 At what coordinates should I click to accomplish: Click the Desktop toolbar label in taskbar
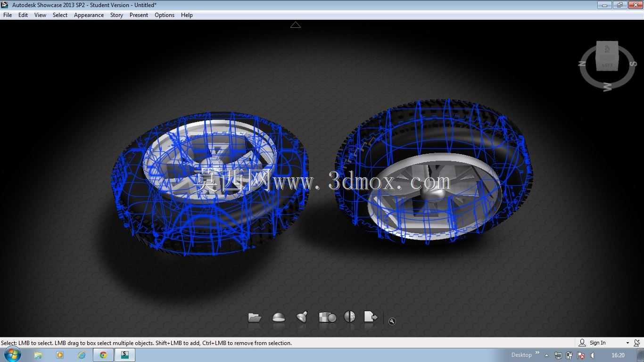(x=521, y=355)
